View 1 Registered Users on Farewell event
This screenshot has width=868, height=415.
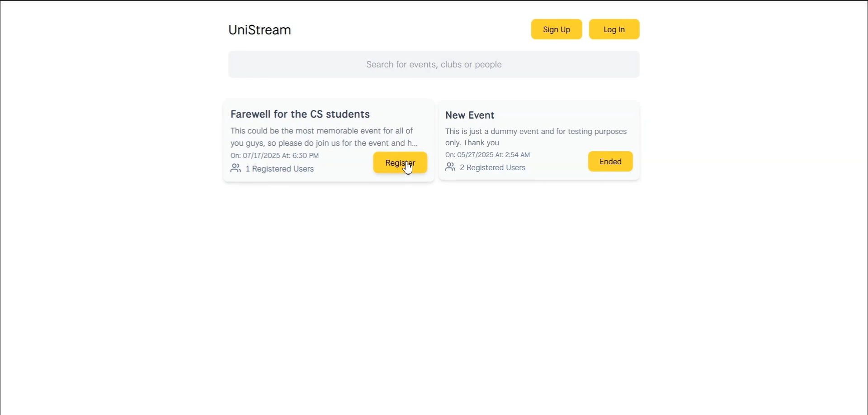click(x=279, y=169)
